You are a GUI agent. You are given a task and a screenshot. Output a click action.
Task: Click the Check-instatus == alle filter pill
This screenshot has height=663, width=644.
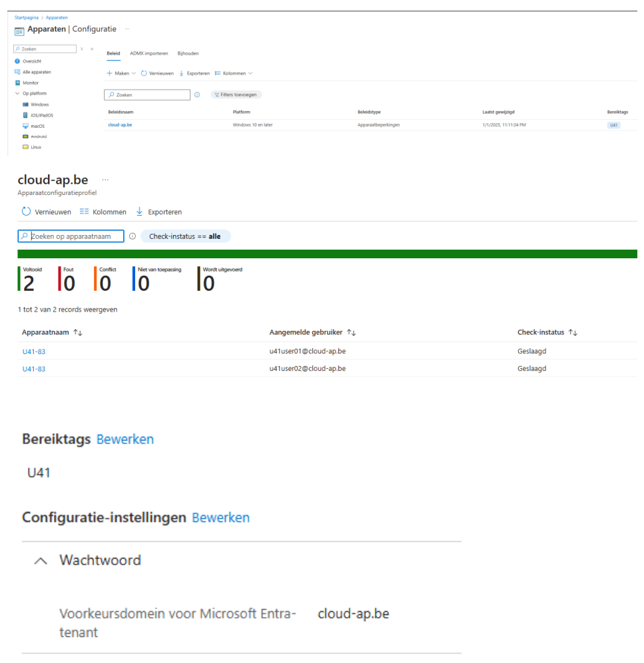tap(185, 236)
